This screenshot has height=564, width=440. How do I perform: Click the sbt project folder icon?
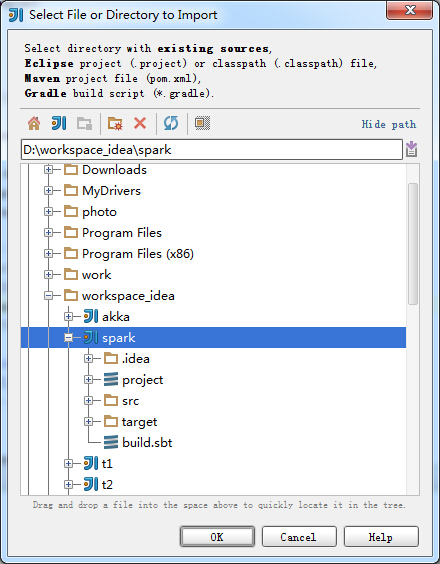pyautogui.click(x=111, y=379)
